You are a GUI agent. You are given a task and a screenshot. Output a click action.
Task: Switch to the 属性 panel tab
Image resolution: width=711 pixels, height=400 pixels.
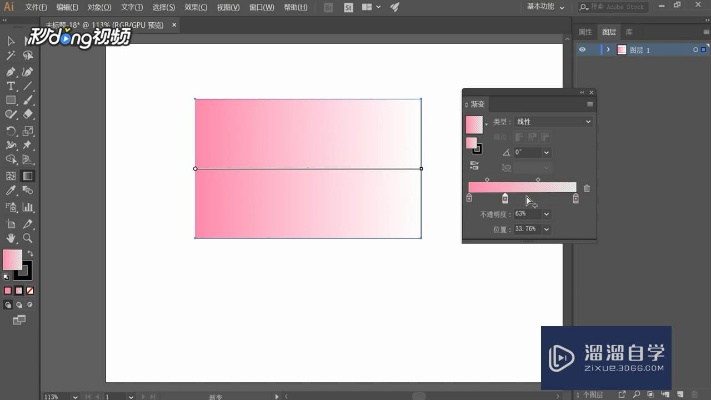click(585, 32)
